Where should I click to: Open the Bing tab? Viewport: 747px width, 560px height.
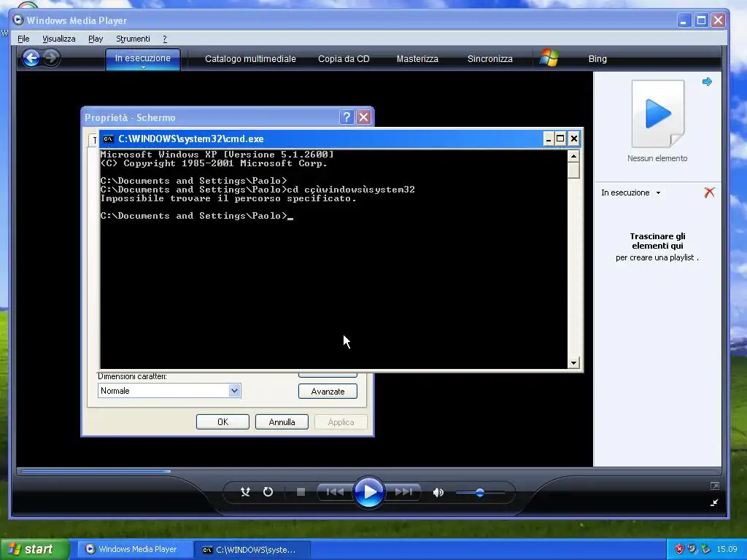click(x=597, y=58)
